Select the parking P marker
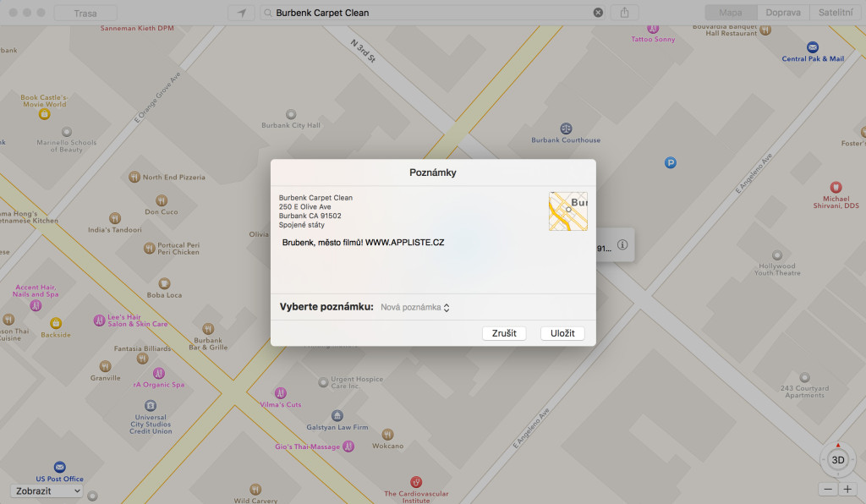Image resolution: width=866 pixels, height=504 pixels. coord(670,163)
